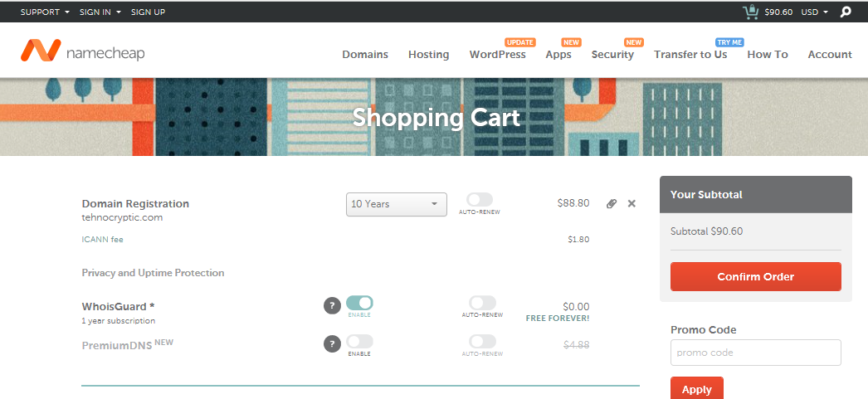Image resolution: width=868 pixels, height=399 pixels.
Task: Open the shopping cart icon in top bar
Action: tap(751, 12)
